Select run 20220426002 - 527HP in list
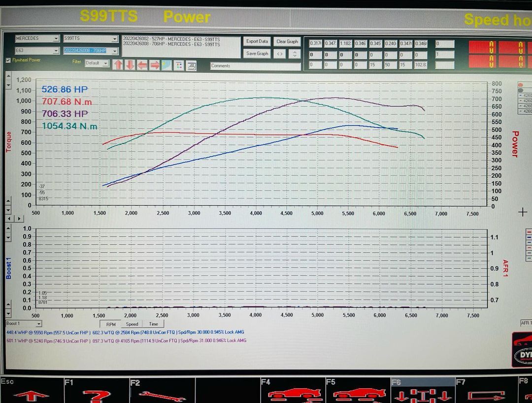 [x=171, y=39]
